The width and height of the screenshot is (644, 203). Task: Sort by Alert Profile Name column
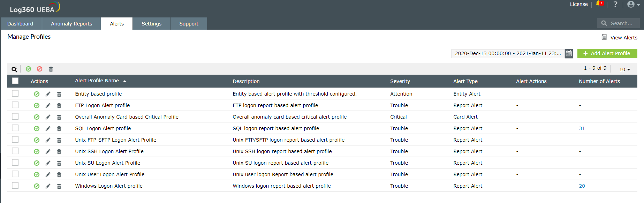click(97, 81)
